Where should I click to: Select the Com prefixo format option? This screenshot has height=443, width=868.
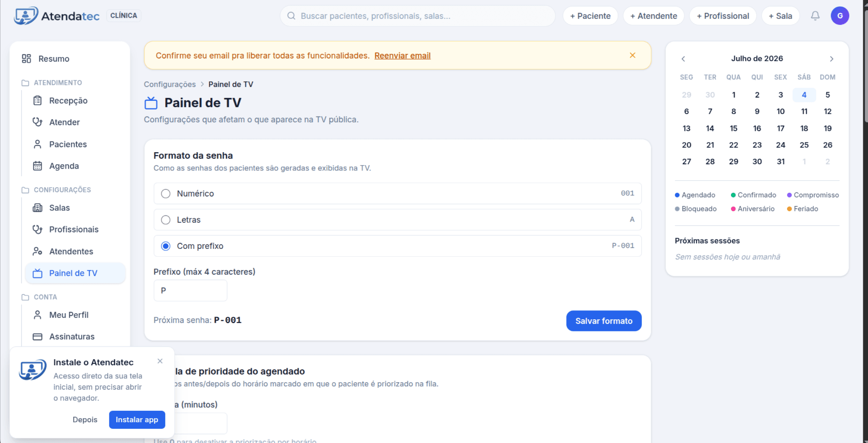397,246
